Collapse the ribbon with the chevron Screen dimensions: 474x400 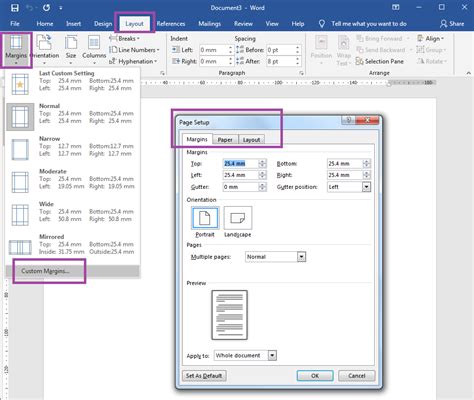(x=468, y=73)
